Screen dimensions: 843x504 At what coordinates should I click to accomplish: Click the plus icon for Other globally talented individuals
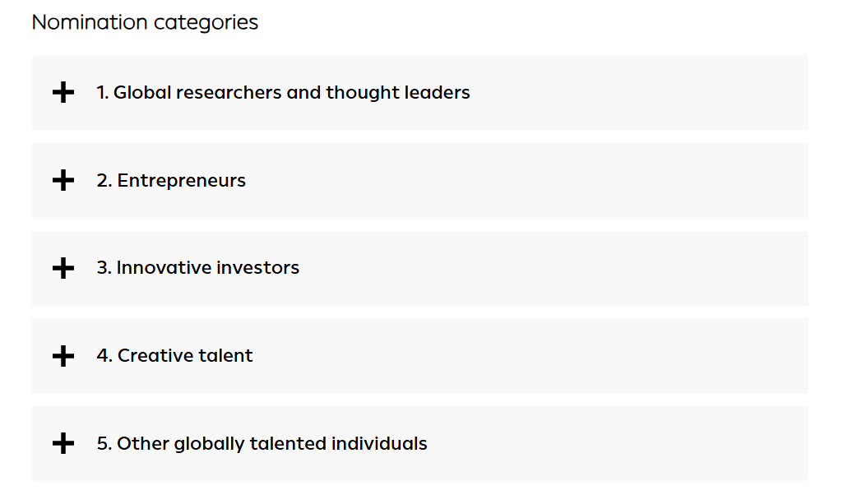coord(63,443)
